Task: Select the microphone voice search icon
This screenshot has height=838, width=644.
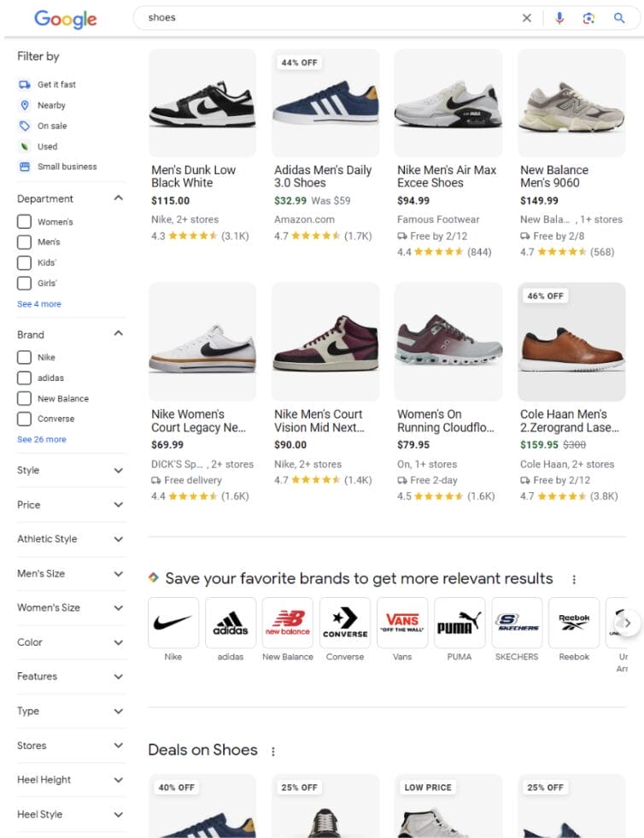Action: [559, 17]
